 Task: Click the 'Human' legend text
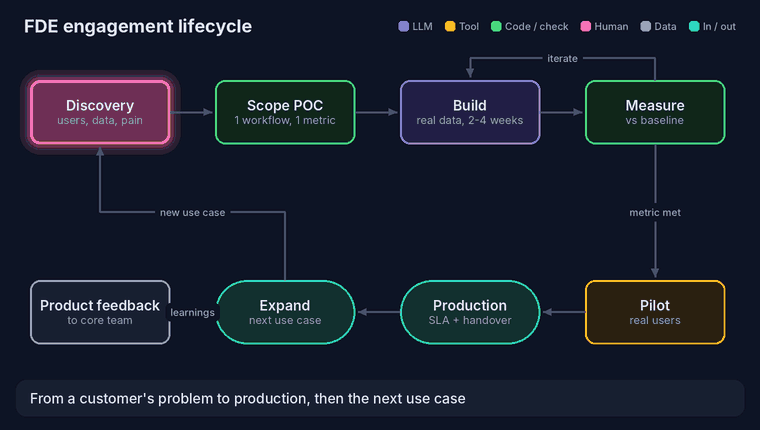click(x=611, y=26)
